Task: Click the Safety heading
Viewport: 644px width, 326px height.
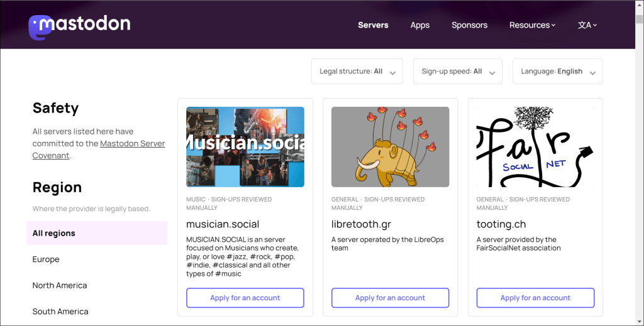Action: click(55, 108)
